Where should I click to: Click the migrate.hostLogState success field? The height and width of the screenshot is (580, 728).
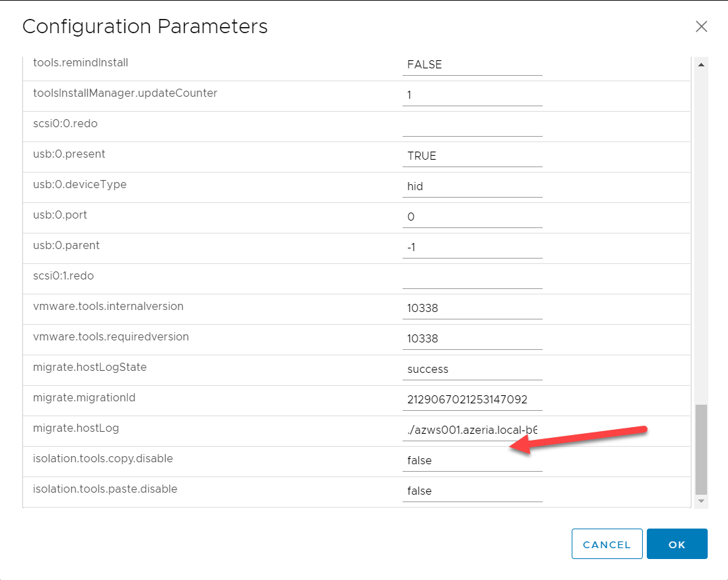tap(472, 369)
